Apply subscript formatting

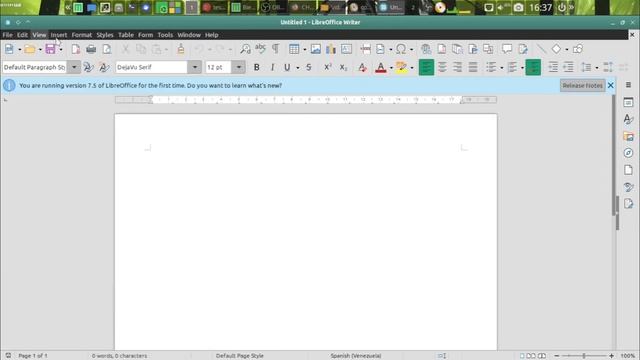pos(343,67)
